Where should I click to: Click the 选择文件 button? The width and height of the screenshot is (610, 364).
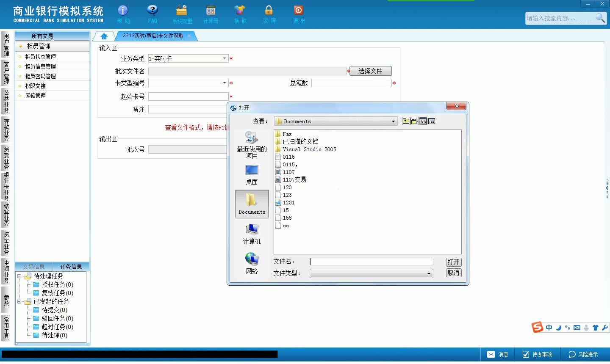tap(370, 71)
